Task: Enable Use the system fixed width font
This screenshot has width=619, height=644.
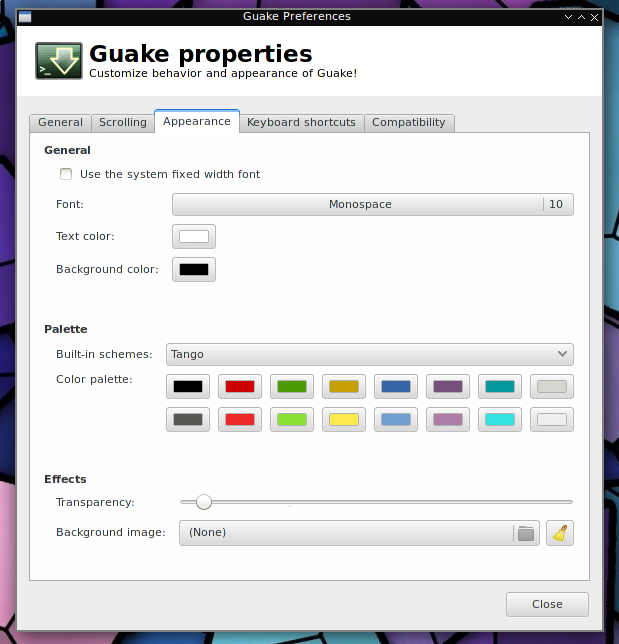Action: 66,174
